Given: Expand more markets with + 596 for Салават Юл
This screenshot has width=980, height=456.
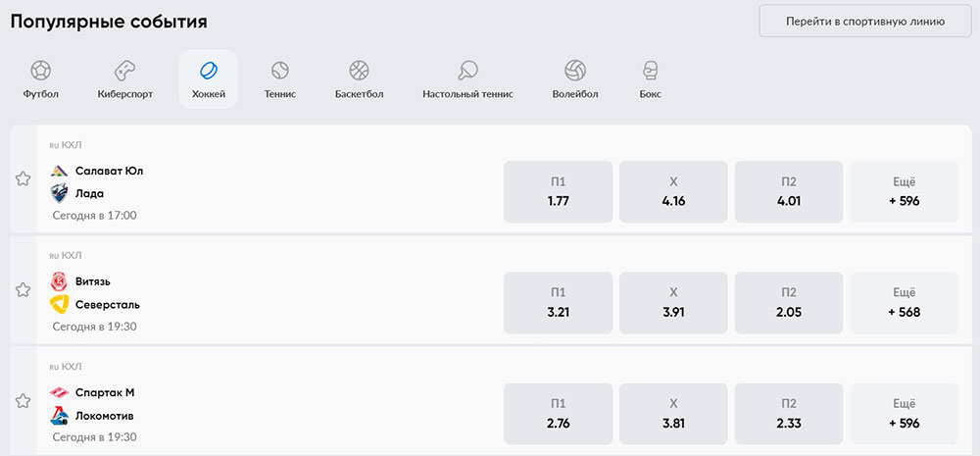Looking at the screenshot, I should coord(904,192).
